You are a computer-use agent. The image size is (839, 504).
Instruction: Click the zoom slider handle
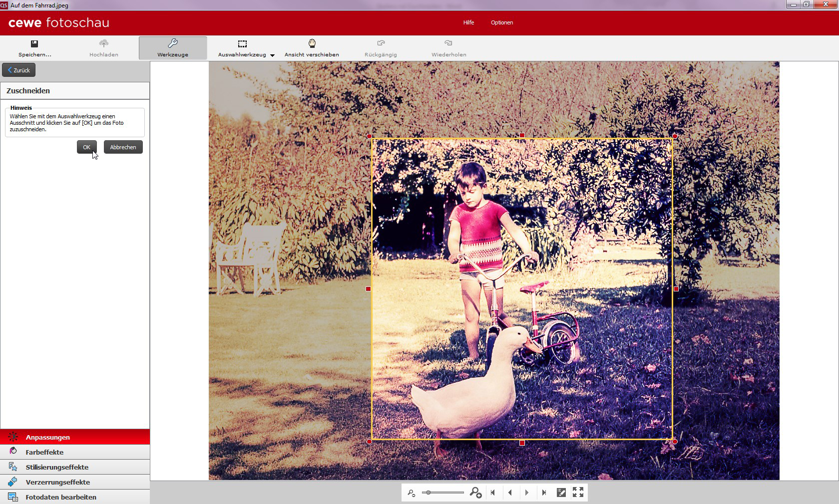point(428,493)
